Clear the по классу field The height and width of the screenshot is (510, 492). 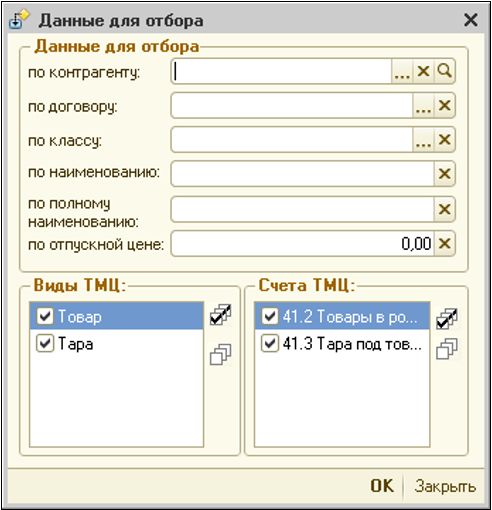(x=444, y=140)
